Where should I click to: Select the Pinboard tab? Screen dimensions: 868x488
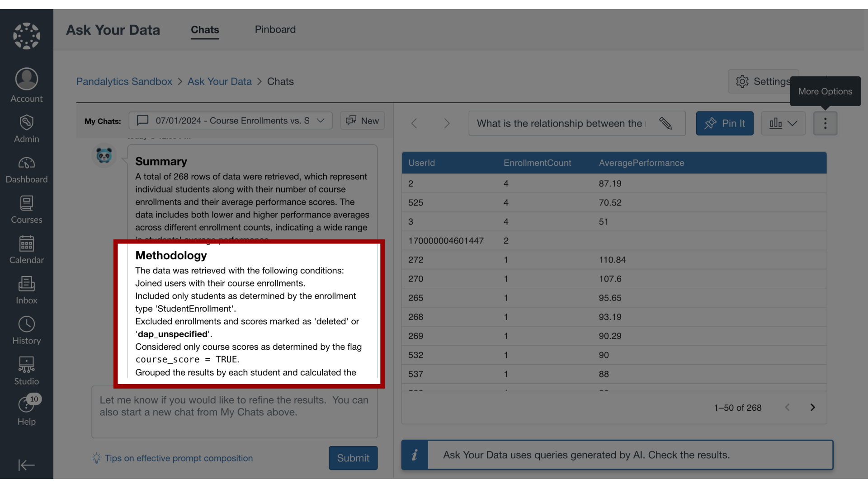coord(275,28)
